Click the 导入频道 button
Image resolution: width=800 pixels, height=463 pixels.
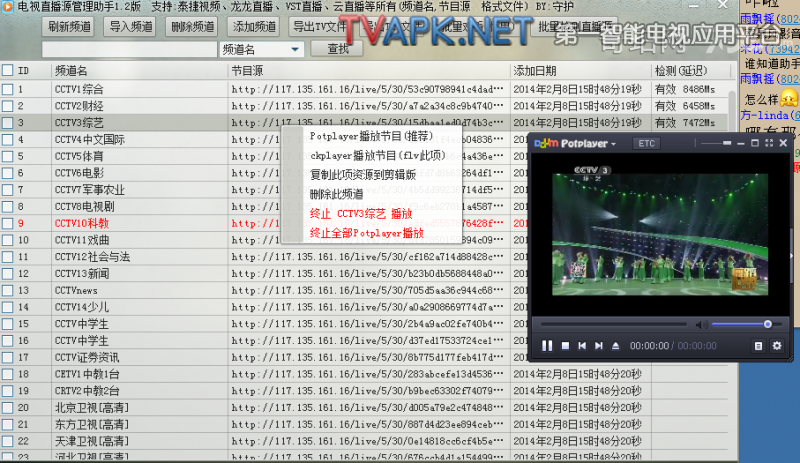[x=131, y=27]
